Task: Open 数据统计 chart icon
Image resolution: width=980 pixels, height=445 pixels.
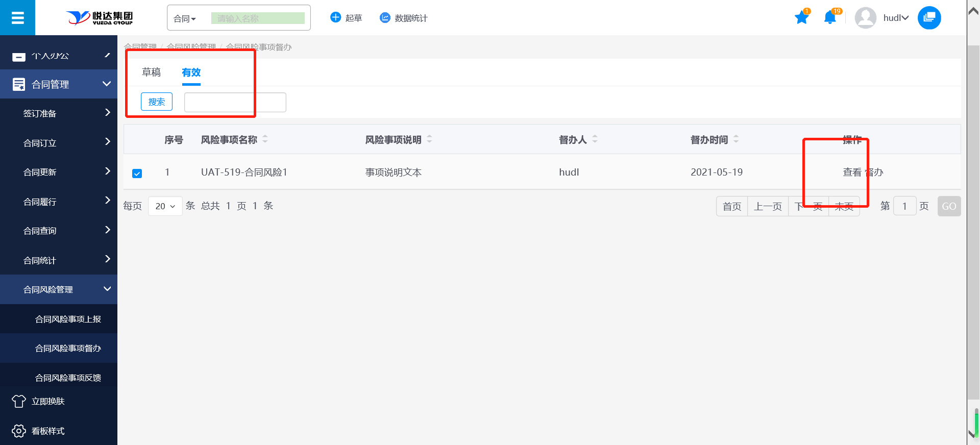Action: pyautogui.click(x=385, y=18)
